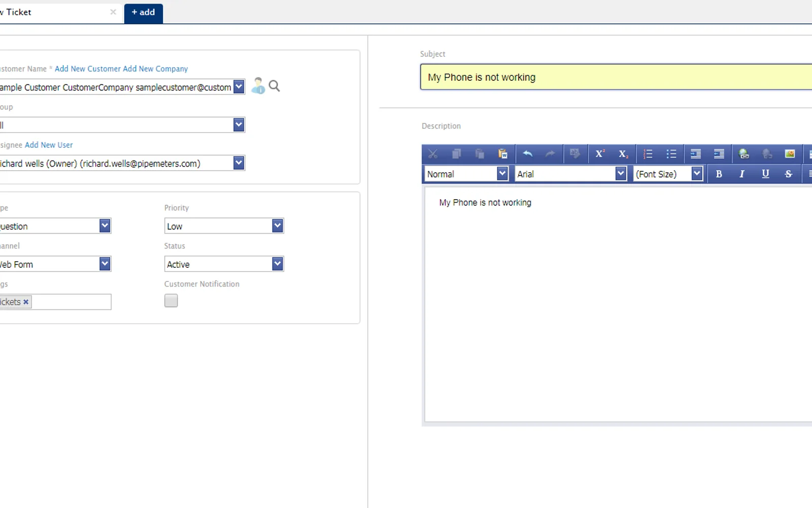Open the font family dropdown showing Arial
812x508 pixels.
click(x=620, y=174)
